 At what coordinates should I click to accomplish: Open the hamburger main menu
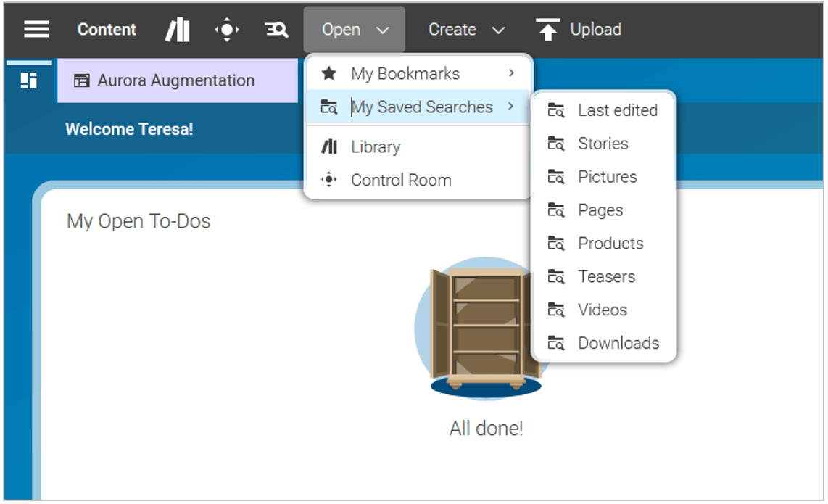36,29
